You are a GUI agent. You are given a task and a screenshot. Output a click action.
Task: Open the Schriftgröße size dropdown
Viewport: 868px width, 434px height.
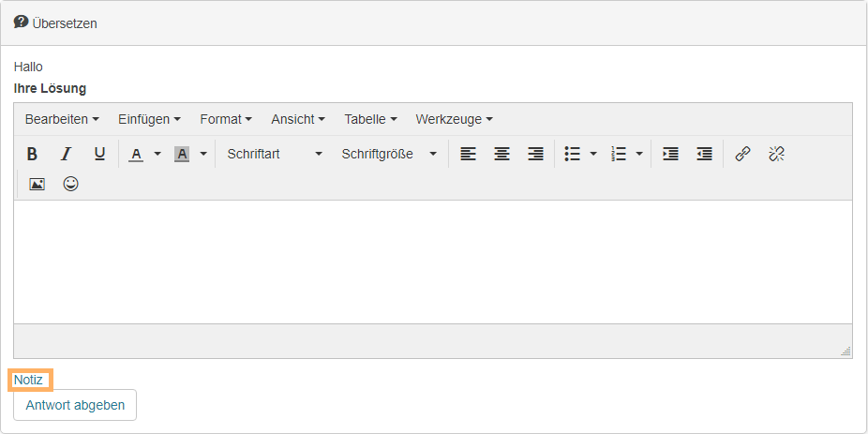click(389, 154)
